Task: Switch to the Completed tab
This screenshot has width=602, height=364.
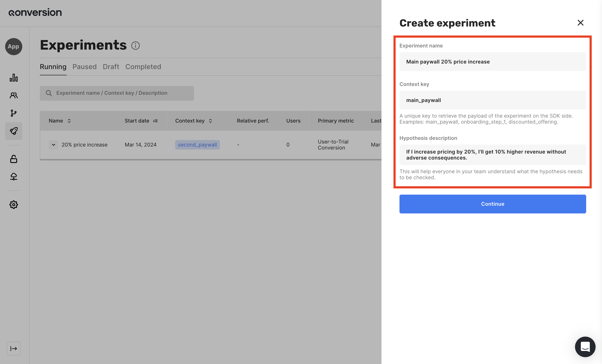Action: click(x=143, y=67)
